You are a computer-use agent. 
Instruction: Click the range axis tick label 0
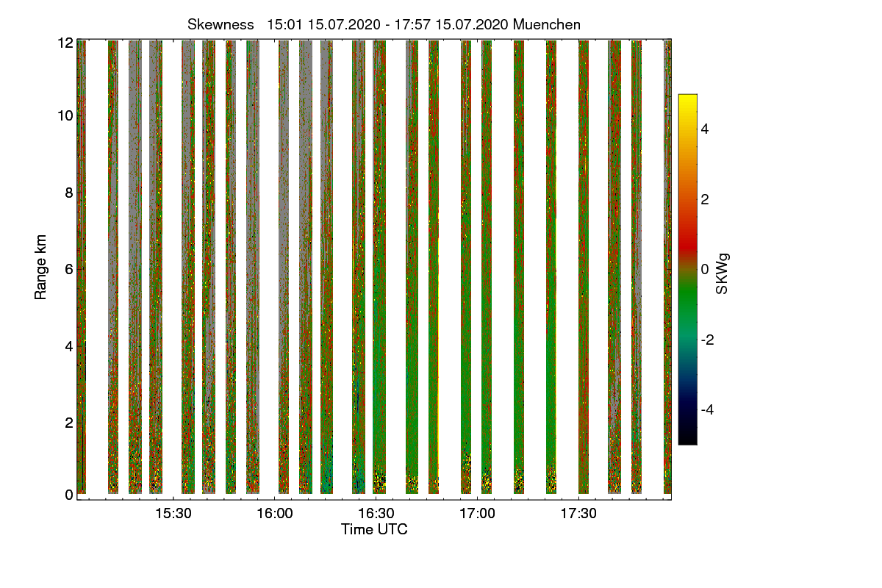(69, 495)
